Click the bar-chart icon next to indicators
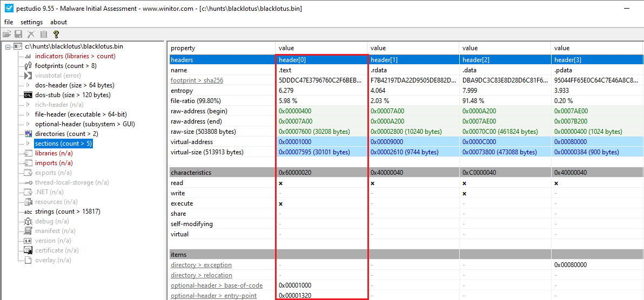The image size is (644, 300). pos(28,56)
